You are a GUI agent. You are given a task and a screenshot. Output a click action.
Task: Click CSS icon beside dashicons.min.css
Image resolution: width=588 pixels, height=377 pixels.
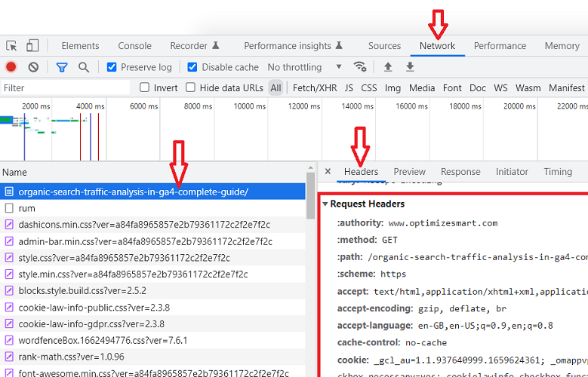click(9, 225)
